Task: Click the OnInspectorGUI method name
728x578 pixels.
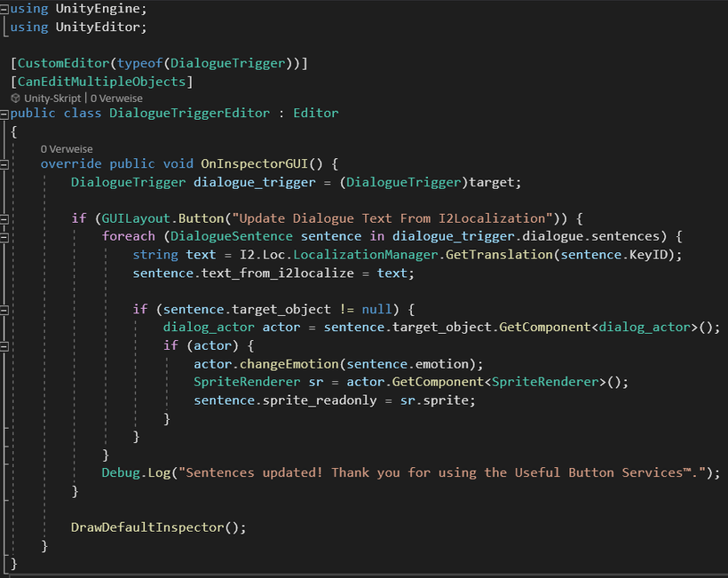Action: click(x=255, y=164)
